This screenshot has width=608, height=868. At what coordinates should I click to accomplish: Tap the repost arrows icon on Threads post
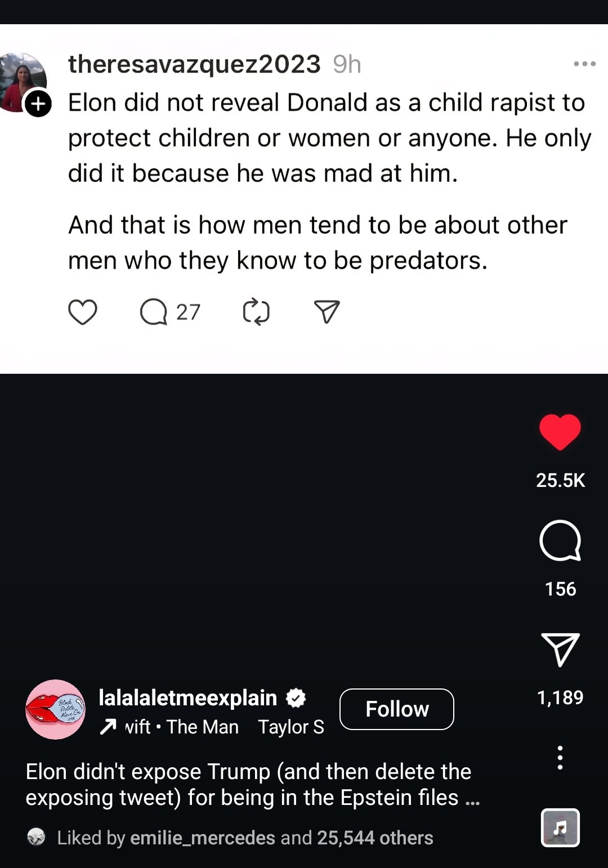point(256,312)
